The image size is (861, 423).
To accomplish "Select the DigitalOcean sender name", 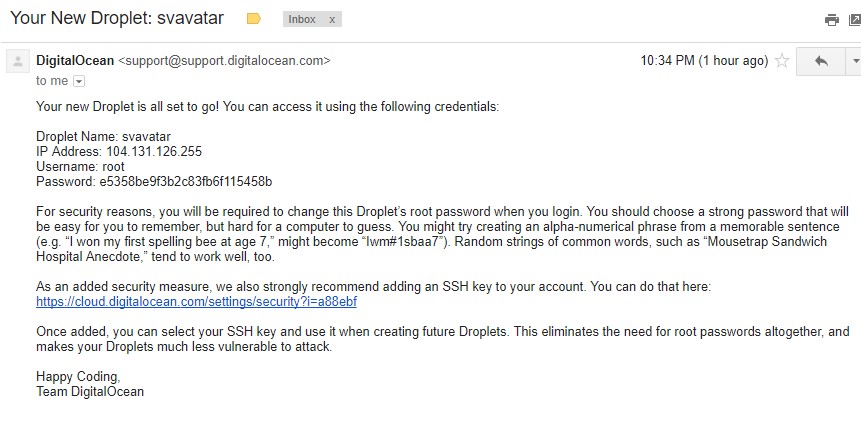I will tap(75, 60).
